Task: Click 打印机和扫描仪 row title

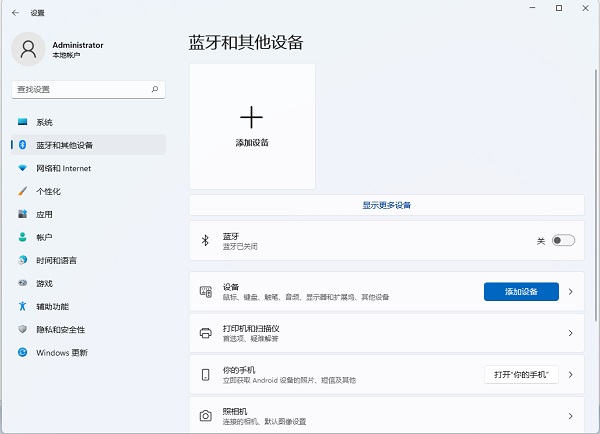Action: point(251,328)
